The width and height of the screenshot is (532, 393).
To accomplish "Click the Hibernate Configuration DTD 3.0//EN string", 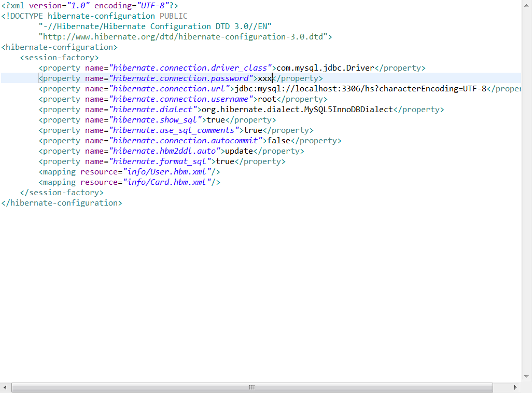I will point(155,26).
